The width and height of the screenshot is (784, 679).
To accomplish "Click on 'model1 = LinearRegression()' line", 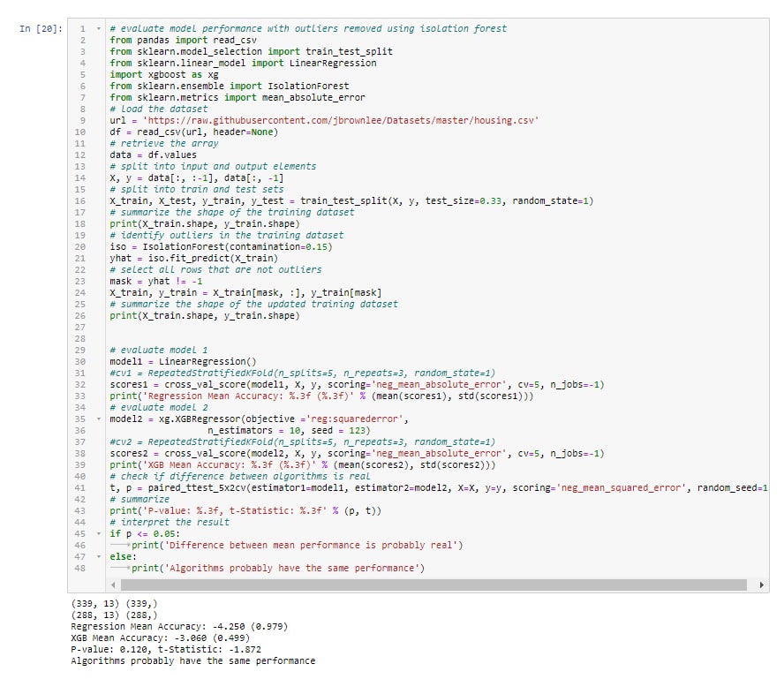I will click(183, 361).
